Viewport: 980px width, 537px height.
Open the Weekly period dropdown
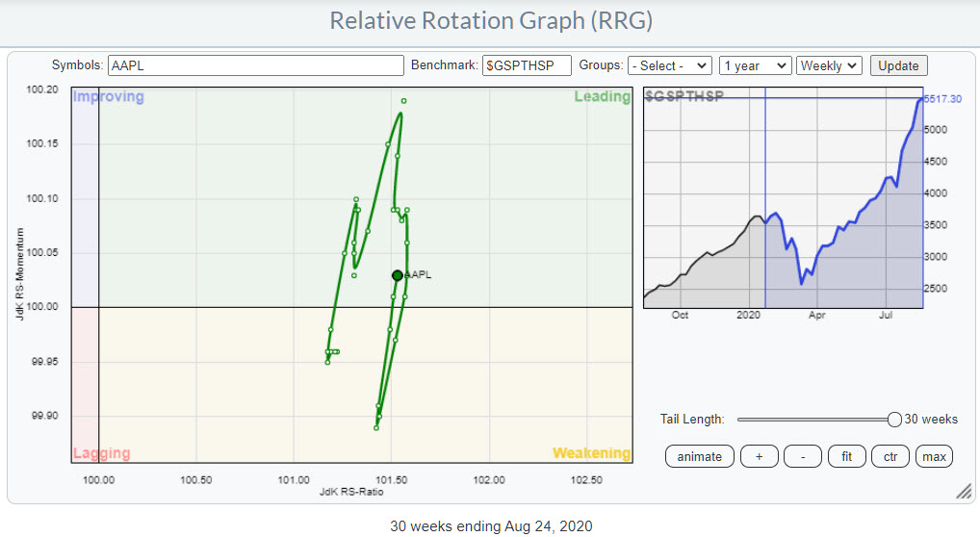pyautogui.click(x=828, y=65)
